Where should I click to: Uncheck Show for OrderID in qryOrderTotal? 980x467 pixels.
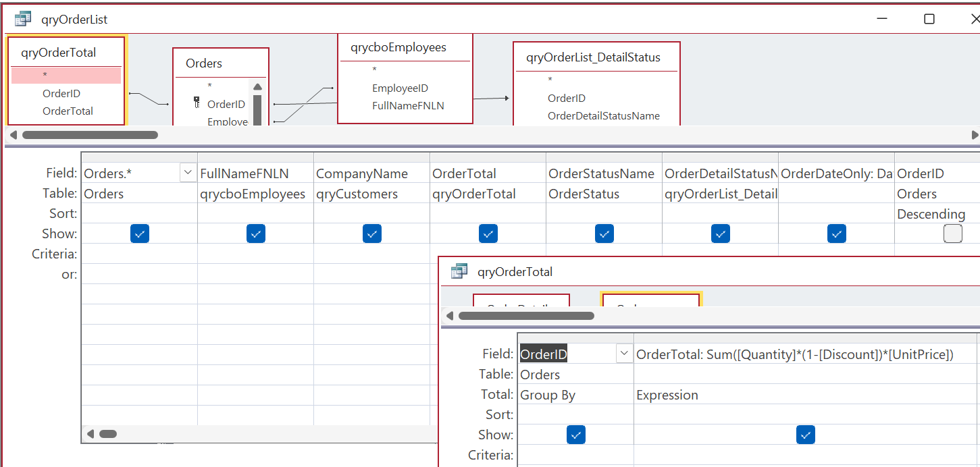576,435
